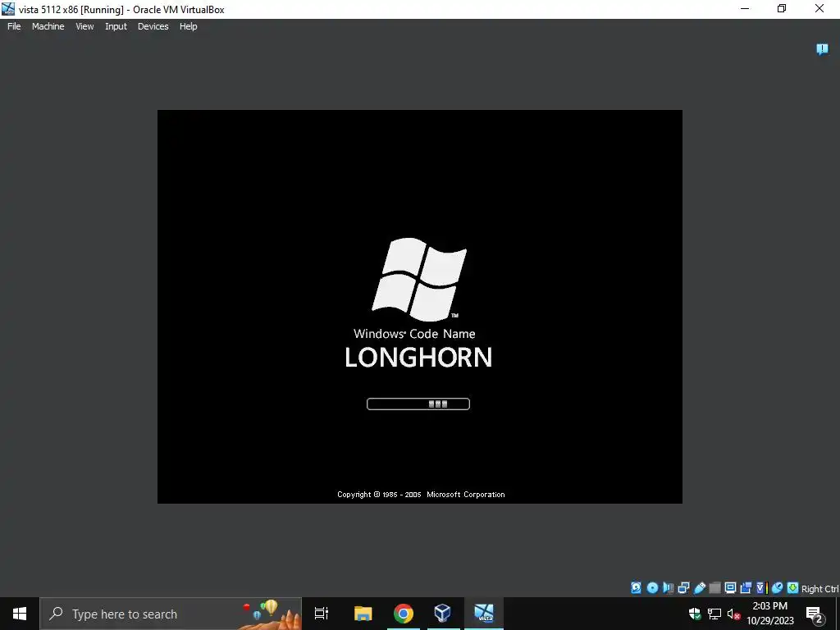840x630 pixels.
Task: Click the recording status icon
Action: tap(746, 587)
